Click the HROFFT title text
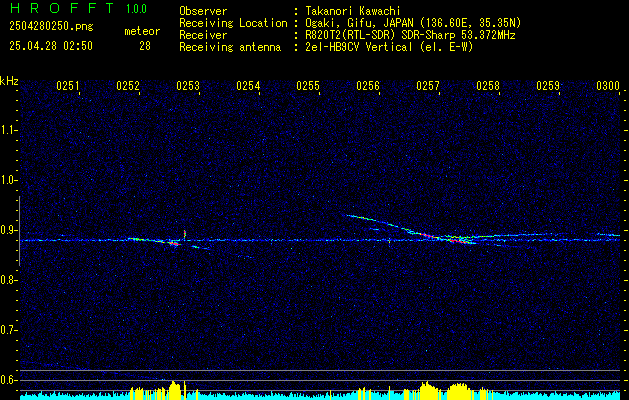The height and width of the screenshot is (400, 629). pos(62,8)
